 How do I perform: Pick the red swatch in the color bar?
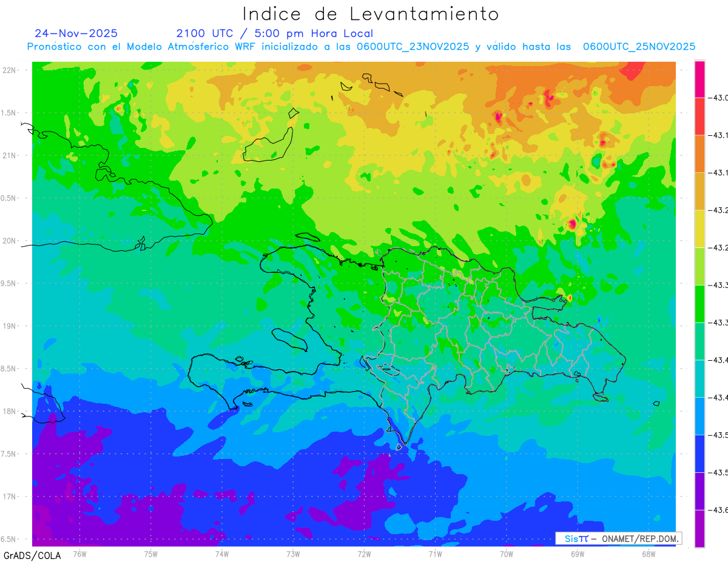coord(699,116)
